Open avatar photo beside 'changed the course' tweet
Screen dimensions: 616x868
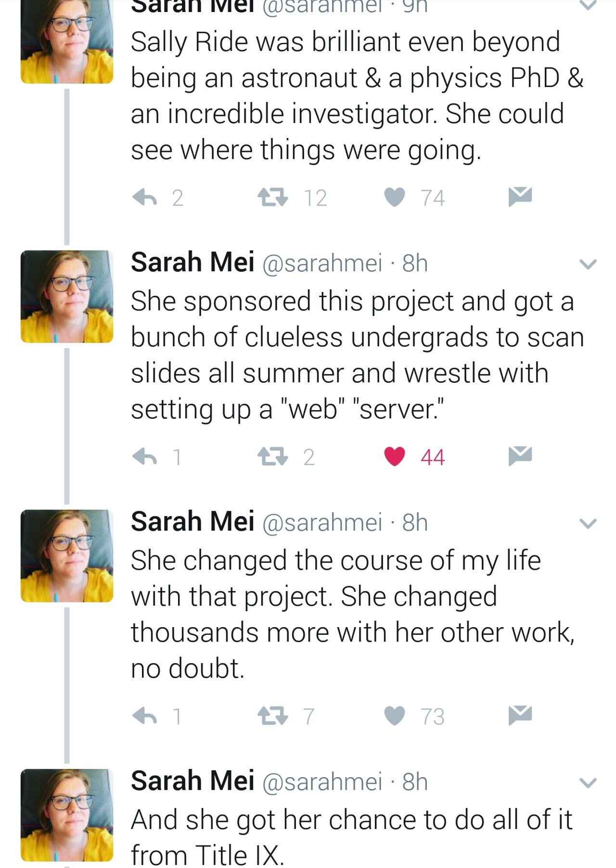(67, 555)
